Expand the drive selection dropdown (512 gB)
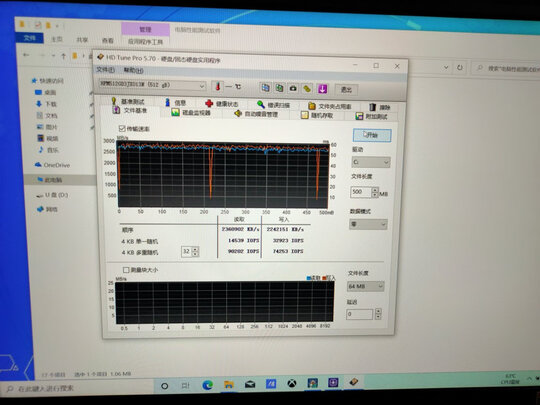540x405 pixels. tap(202, 86)
